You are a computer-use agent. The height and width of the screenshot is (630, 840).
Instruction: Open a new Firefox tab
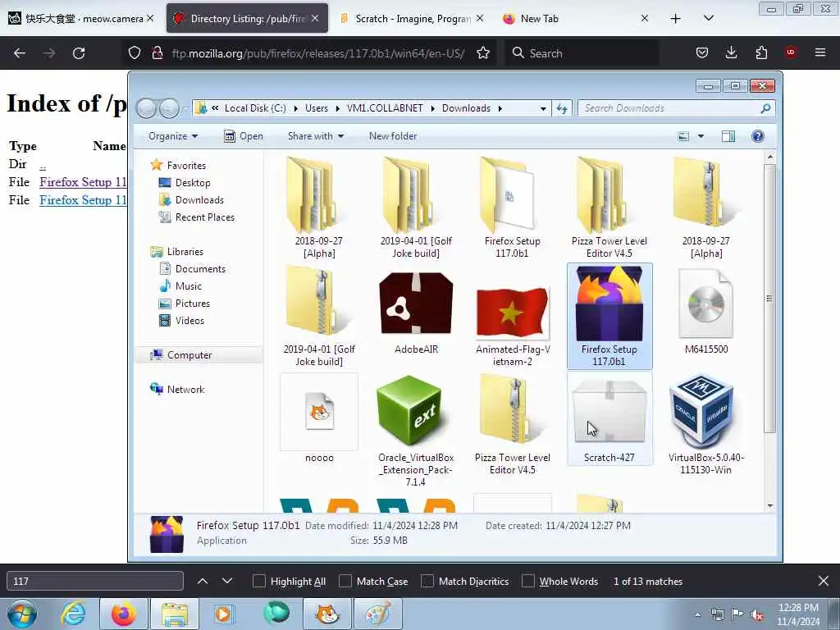tap(676, 19)
